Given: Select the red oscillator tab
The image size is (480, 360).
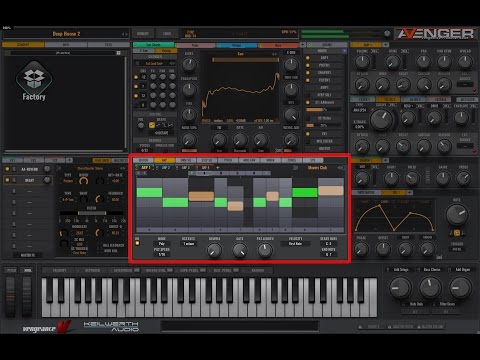Looking at the screenshot, I should point(278,45).
